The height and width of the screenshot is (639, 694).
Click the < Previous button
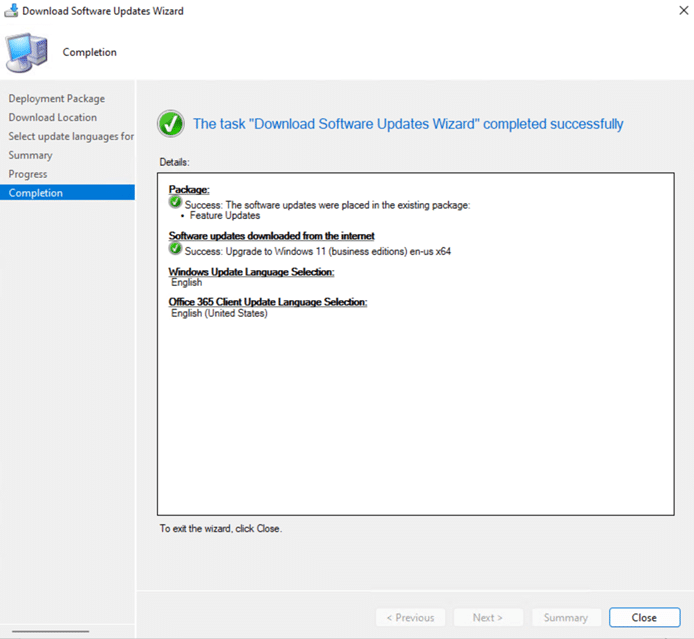click(410, 617)
